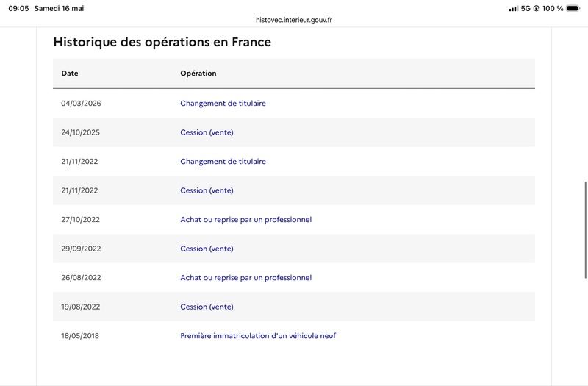Select the Opération column header
This screenshot has height=386, width=588.
[x=198, y=73]
